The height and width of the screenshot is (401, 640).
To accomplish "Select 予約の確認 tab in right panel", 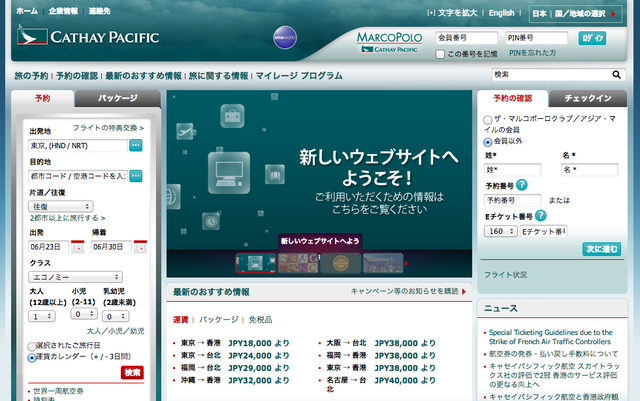I will (513, 98).
